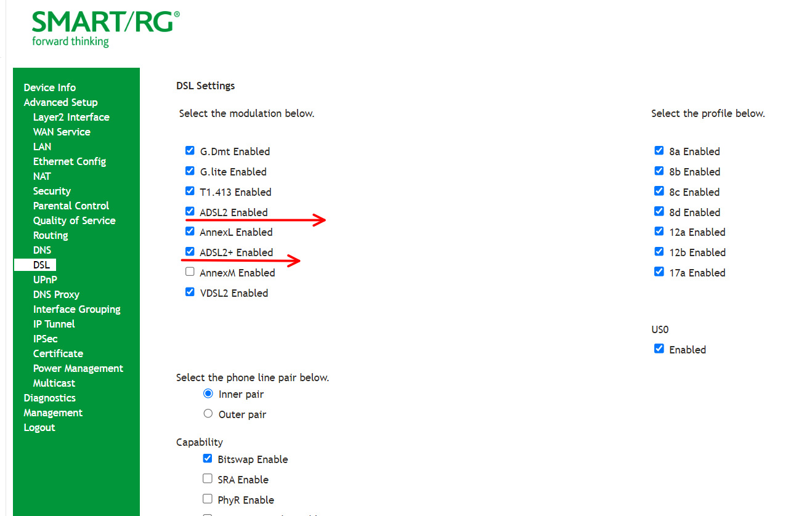Open Power Management page
This screenshot has width=812, height=516.
(78, 368)
